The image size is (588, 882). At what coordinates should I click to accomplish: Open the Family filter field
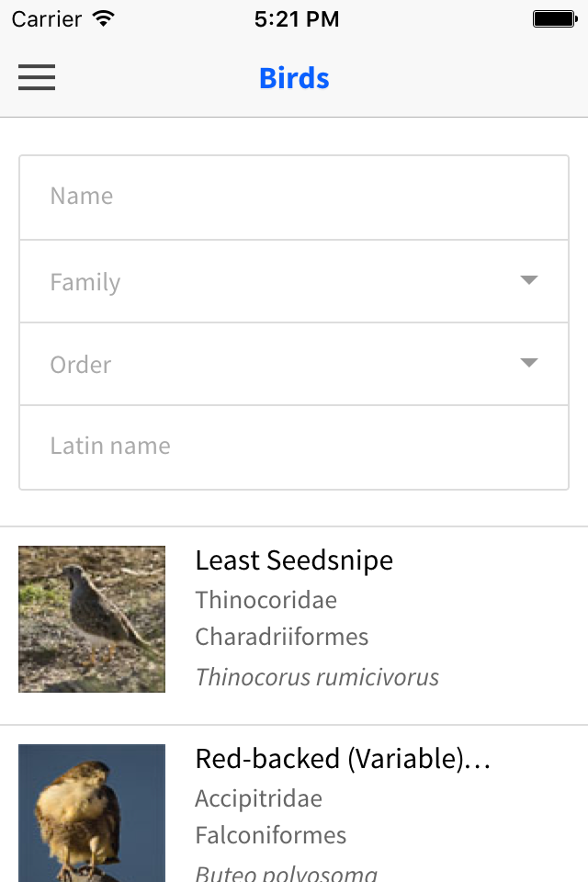coord(294,281)
